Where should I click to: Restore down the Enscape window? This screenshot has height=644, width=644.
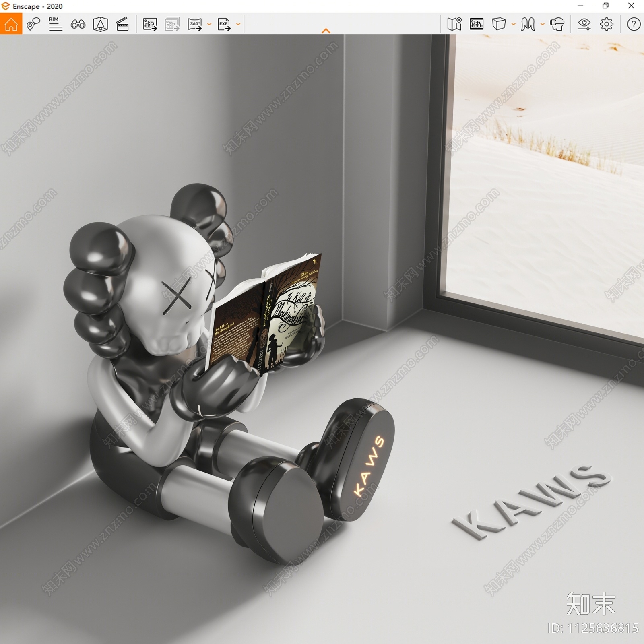pyautogui.click(x=605, y=6)
